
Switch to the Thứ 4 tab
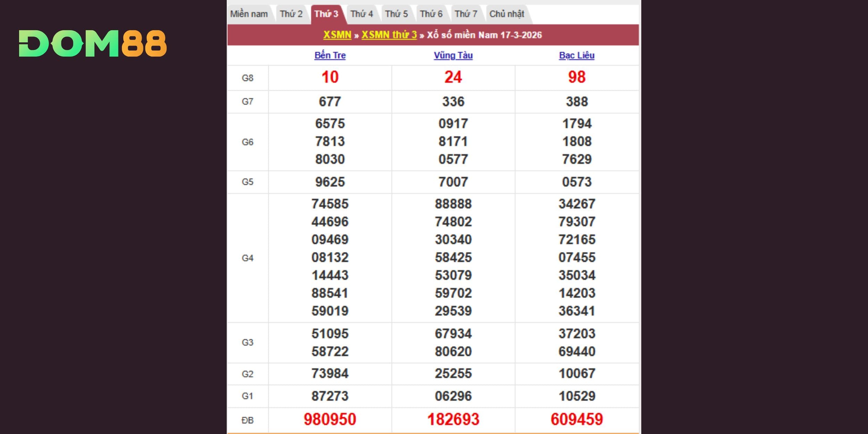[x=361, y=14]
